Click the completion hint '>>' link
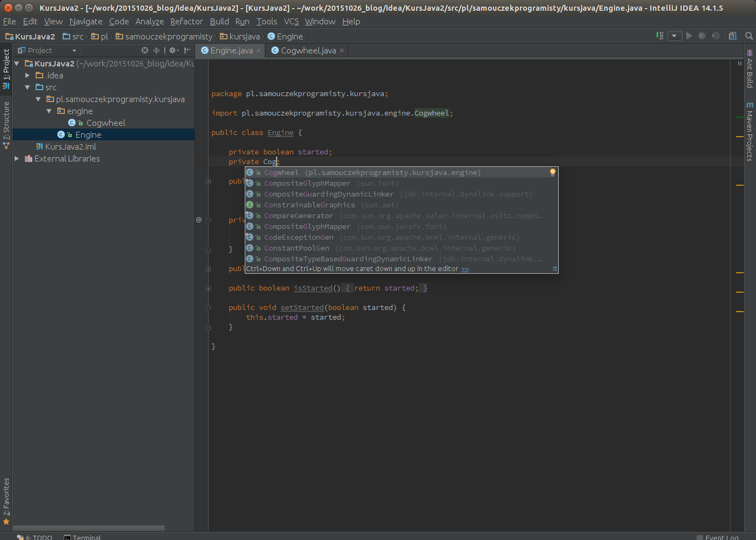This screenshot has width=756, height=540. click(x=465, y=269)
